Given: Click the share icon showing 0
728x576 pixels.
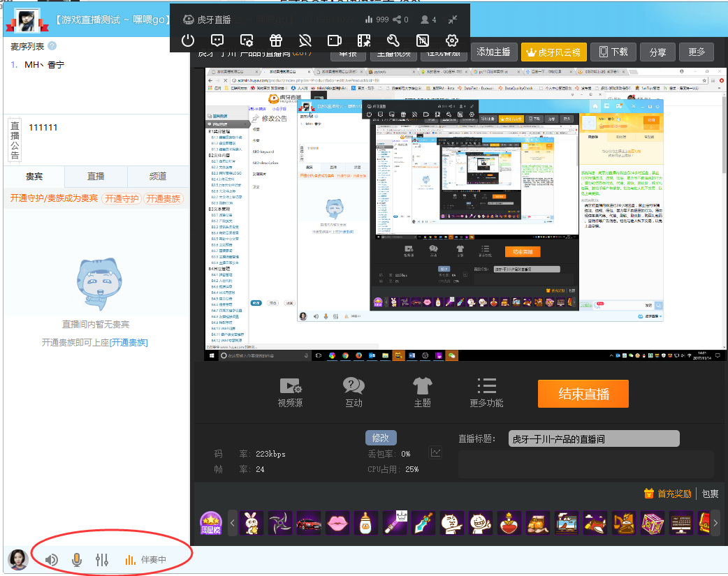Looking at the screenshot, I should click(397, 20).
